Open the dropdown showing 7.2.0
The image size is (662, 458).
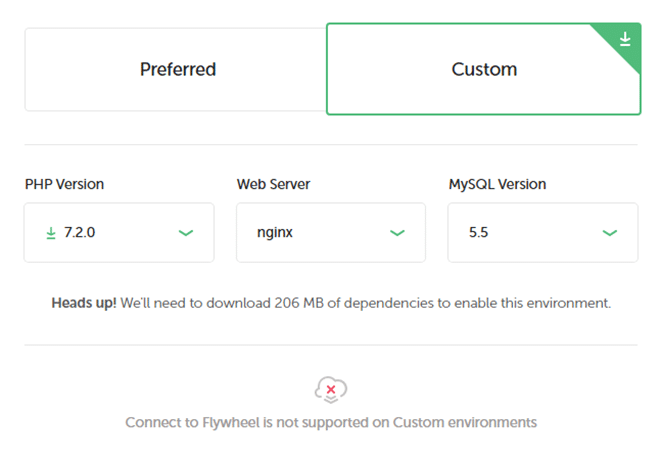click(119, 233)
